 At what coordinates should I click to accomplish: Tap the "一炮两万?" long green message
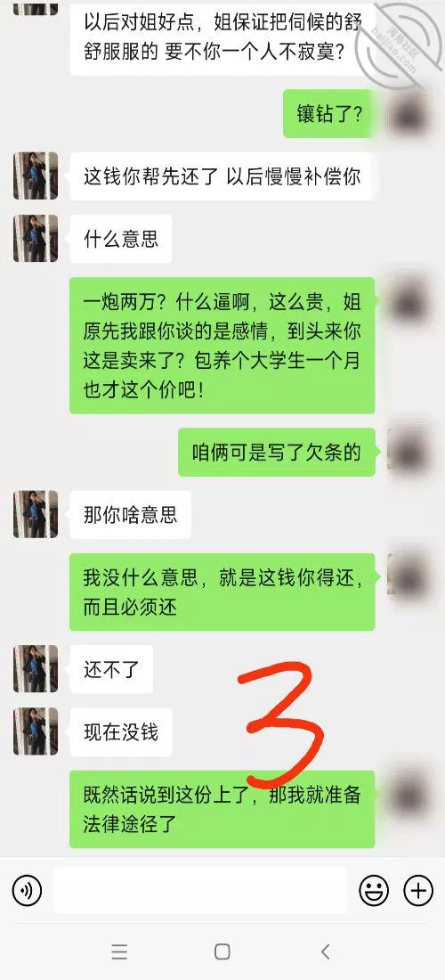222,346
